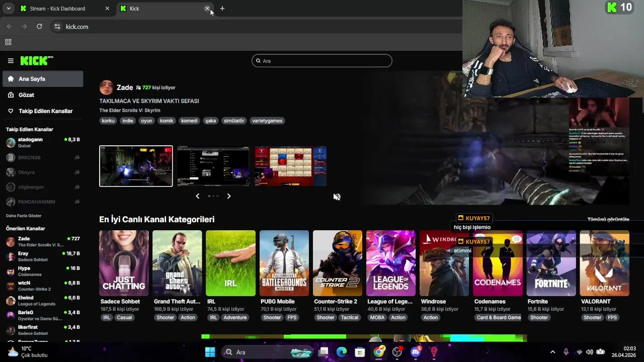Click the Kick logo
The image size is (644, 362).
37,61
